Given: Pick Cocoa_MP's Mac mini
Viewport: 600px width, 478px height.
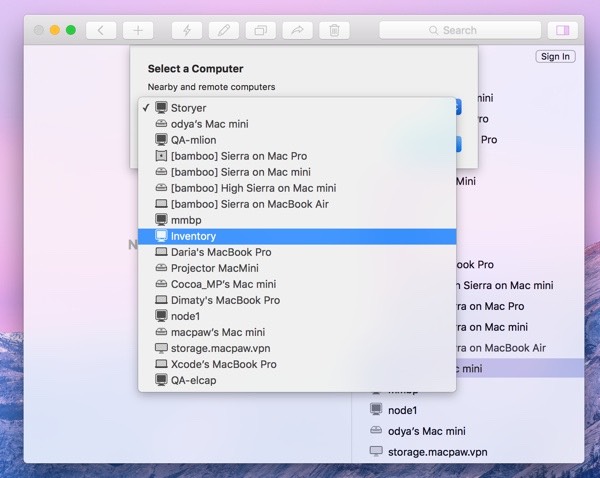Looking at the screenshot, I should [297, 284].
